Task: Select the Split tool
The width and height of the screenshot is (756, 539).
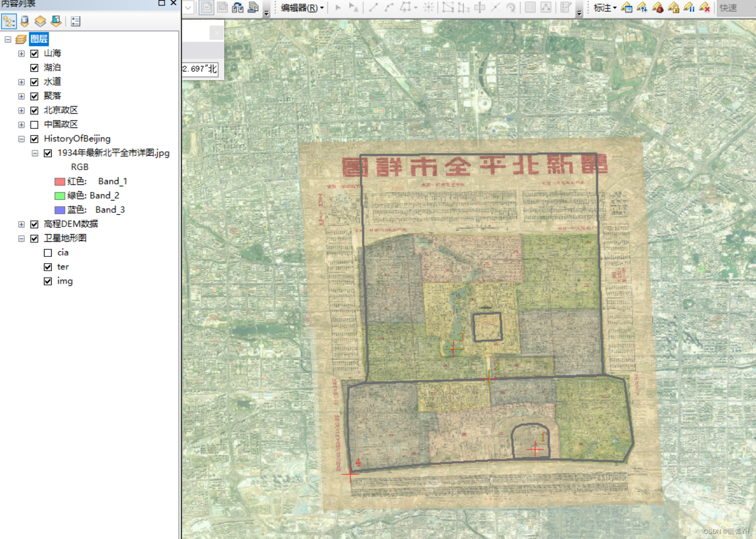Action: click(x=495, y=8)
